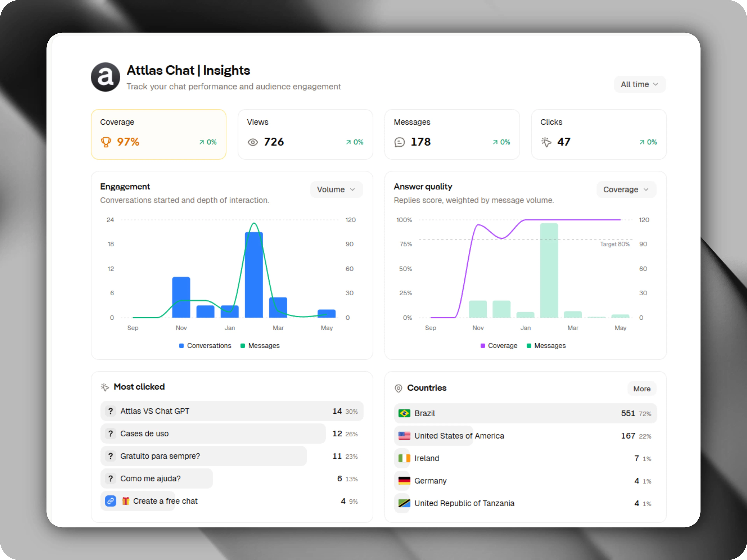Click the Ireland flag icon

(404, 458)
